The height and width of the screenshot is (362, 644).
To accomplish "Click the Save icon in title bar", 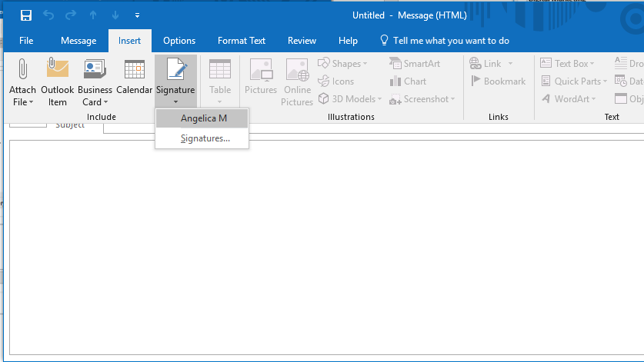I will click(x=26, y=15).
